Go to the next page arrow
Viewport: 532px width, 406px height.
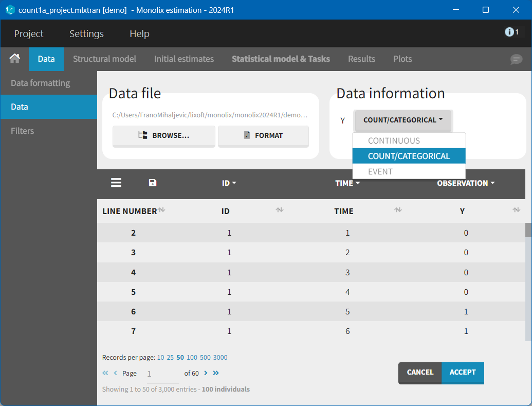tap(206, 373)
